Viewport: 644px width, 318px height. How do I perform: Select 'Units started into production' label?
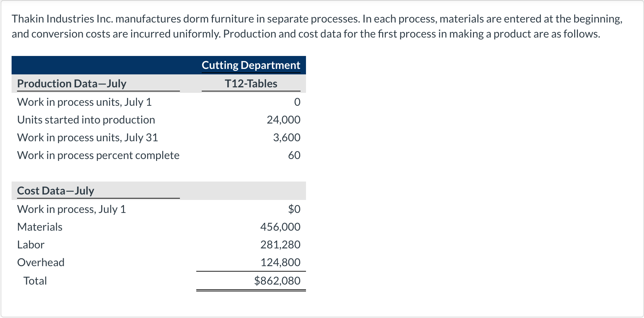coord(86,120)
